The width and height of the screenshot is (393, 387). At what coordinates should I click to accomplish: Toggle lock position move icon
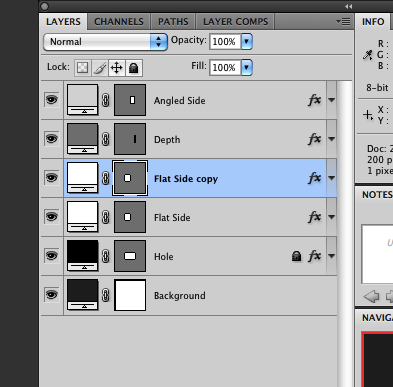coord(117,68)
